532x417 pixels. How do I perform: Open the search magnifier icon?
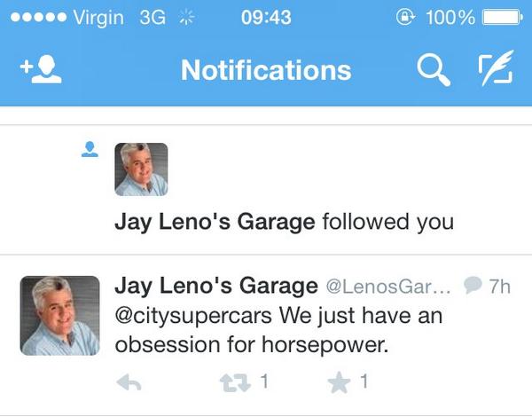(434, 71)
